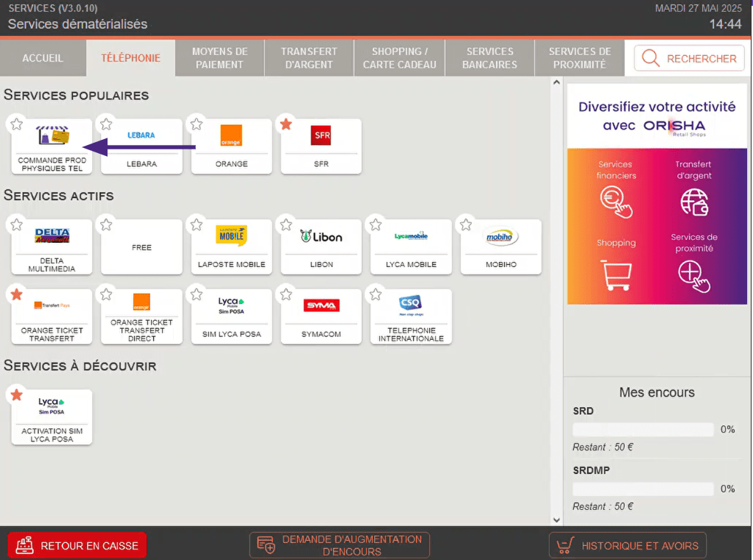Viewport: 753px width, 560px height.
Task: Click the Retour en Caisse button
Action: [x=77, y=545]
